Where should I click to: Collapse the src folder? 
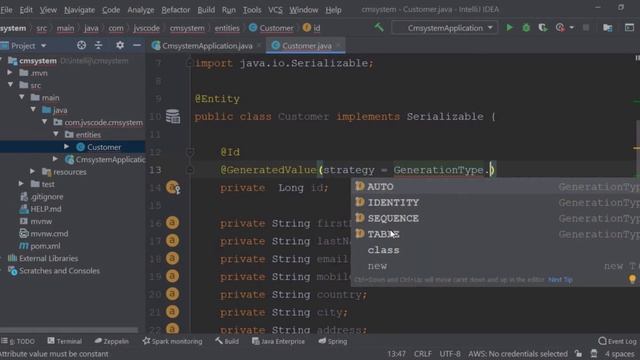[x=11, y=85]
